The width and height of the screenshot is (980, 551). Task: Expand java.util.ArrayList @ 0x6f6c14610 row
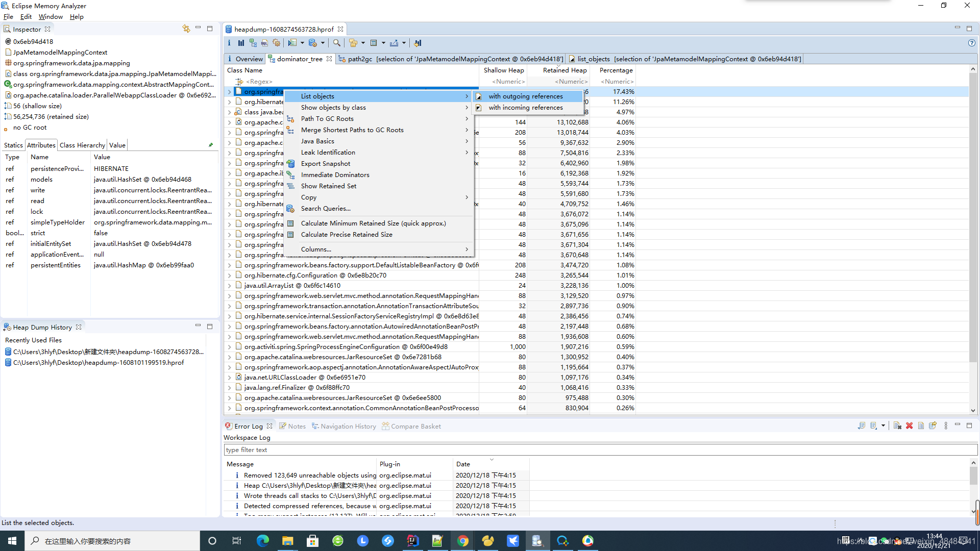pos(230,286)
